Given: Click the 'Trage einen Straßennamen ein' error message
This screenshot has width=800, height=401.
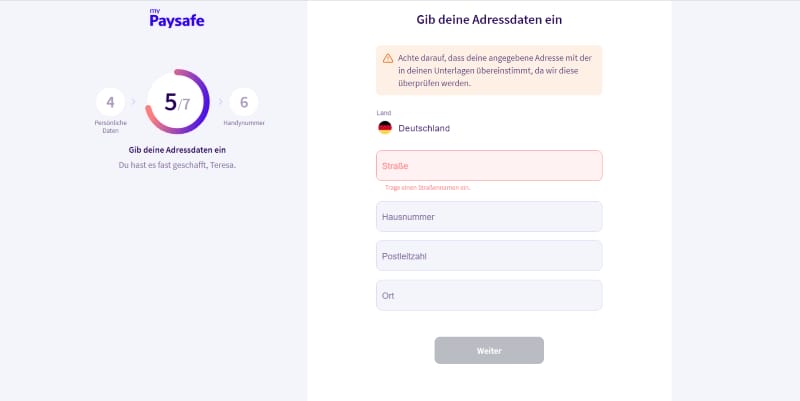Looking at the screenshot, I should (428, 187).
